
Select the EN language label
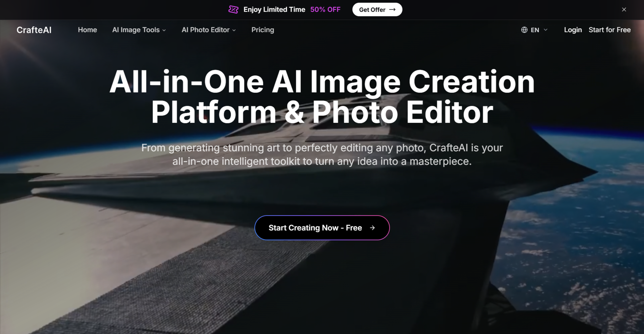535,30
